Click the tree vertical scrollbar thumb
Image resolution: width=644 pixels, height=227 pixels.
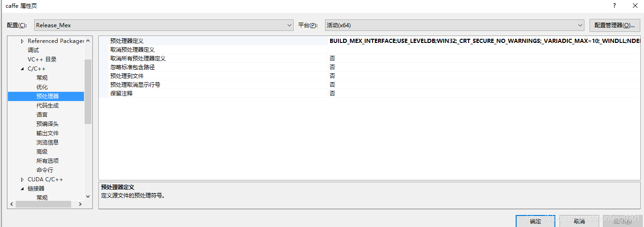point(88,92)
